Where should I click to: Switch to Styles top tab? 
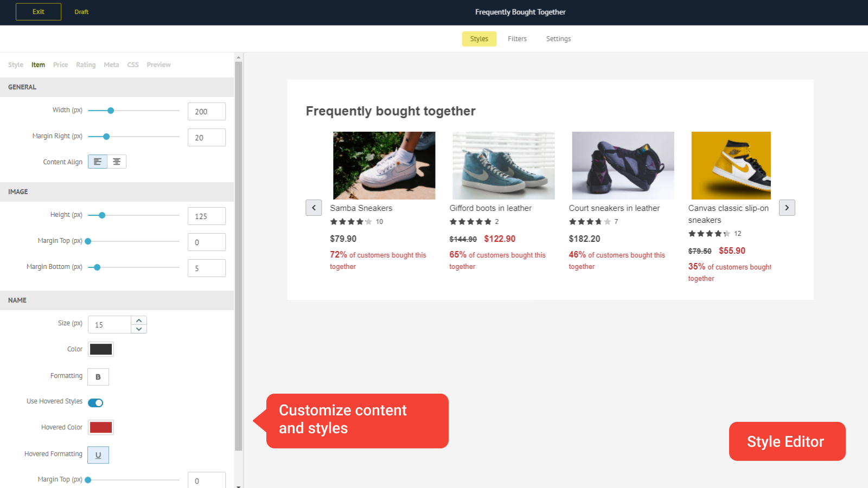click(x=479, y=38)
